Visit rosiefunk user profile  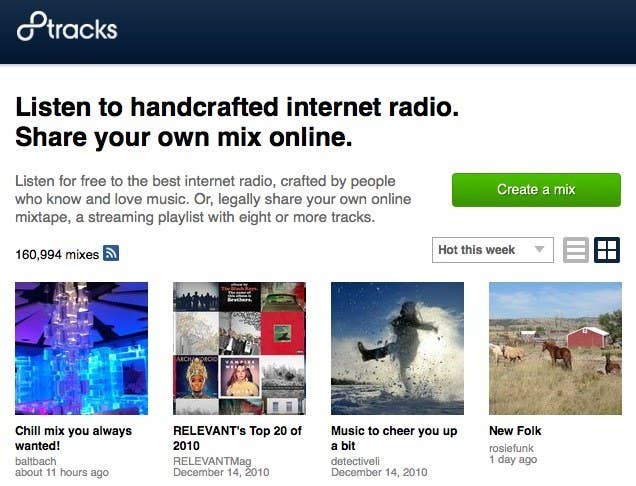[511, 448]
